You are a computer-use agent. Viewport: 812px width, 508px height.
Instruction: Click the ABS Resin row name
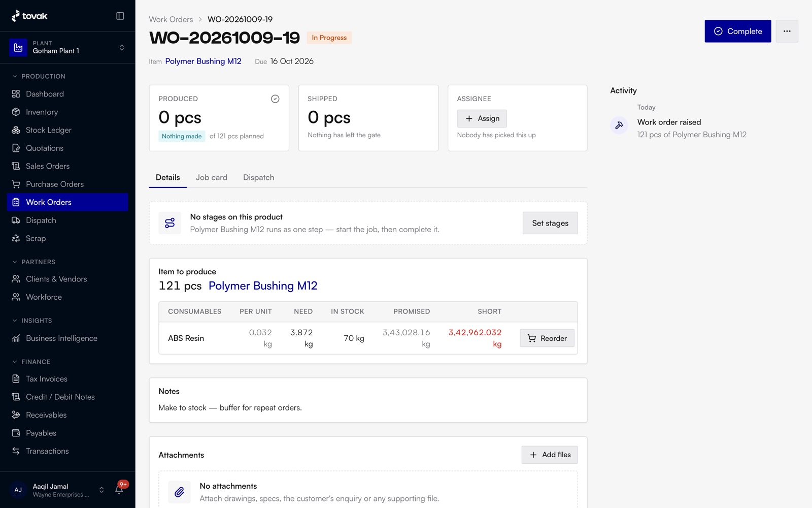point(186,338)
